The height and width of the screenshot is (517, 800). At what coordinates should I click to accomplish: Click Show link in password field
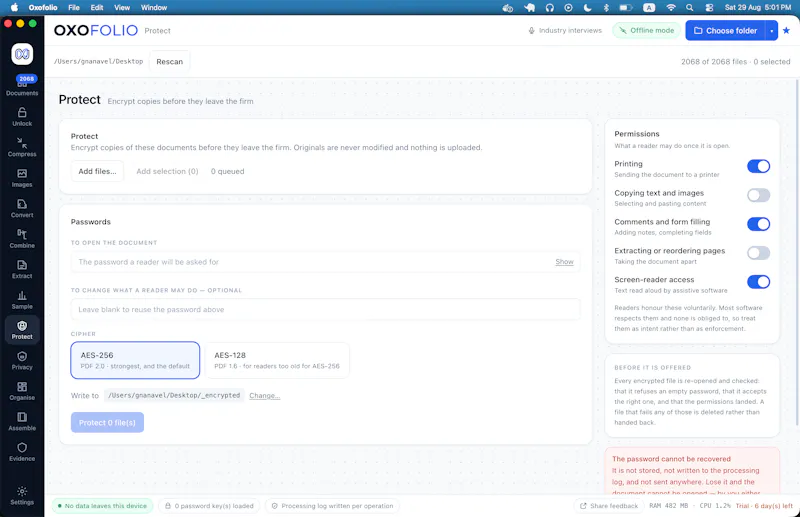pyautogui.click(x=564, y=262)
